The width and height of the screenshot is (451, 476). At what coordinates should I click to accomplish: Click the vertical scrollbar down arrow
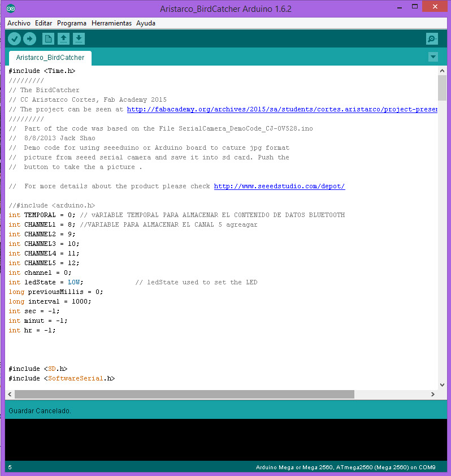tap(442, 385)
